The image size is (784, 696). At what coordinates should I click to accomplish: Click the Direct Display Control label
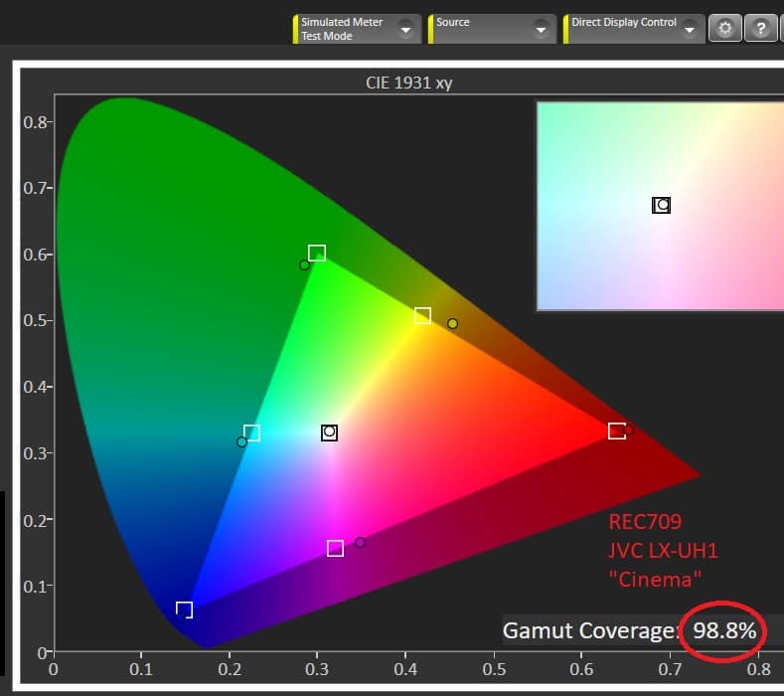[624, 22]
